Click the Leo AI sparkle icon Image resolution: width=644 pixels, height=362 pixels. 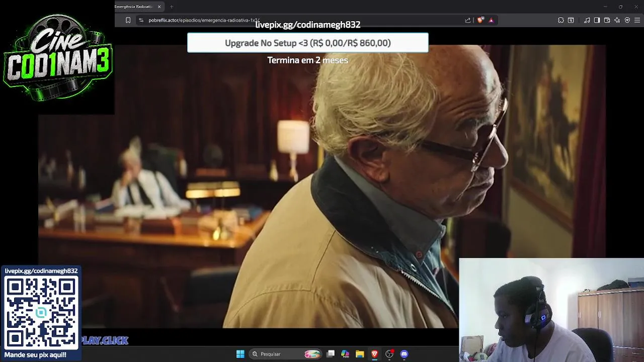click(617, 20)
